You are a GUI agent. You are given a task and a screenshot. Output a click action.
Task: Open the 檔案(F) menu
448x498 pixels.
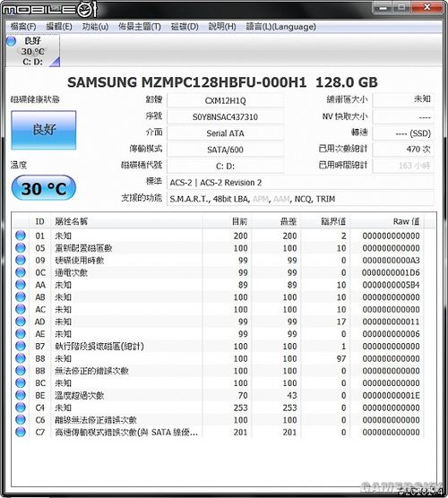click(x=23, y=26)
